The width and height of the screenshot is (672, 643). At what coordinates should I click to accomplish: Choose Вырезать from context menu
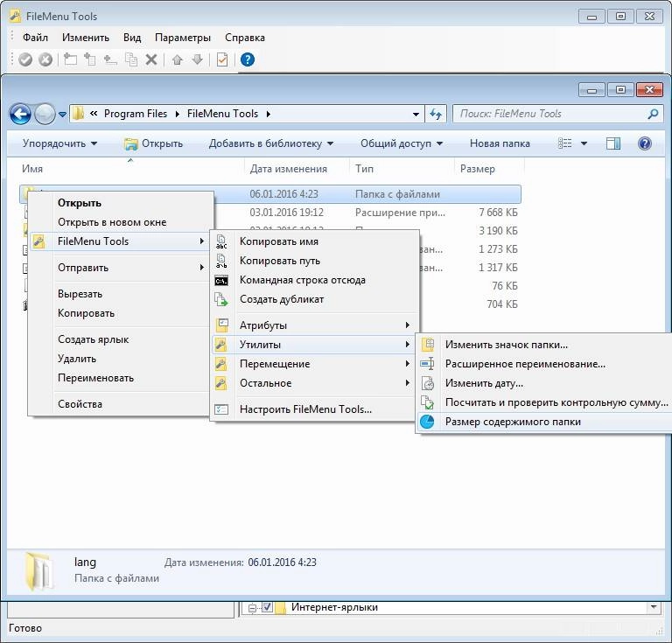(120, 294)
